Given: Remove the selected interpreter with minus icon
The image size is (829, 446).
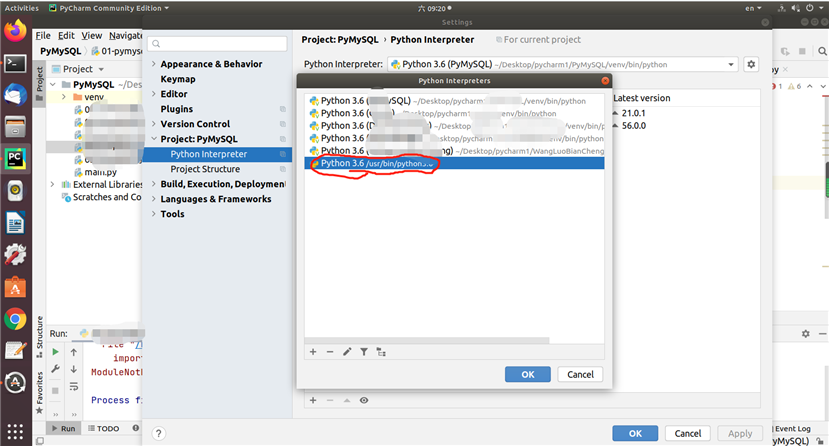Looking at the screenshot, I should click(x=330, y=352).
